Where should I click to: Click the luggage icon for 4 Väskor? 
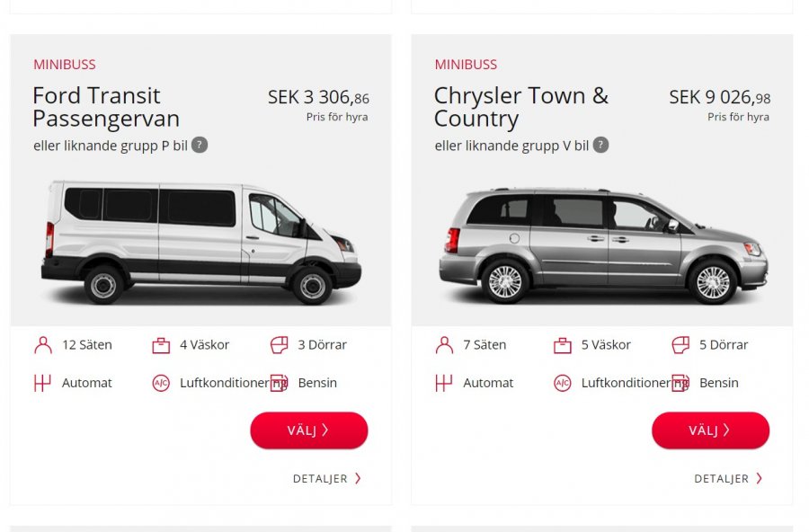(x=161, y=345)
